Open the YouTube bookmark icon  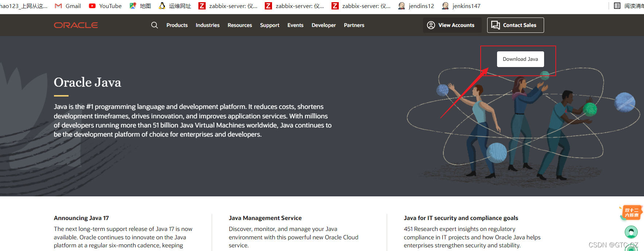[92, 6]
